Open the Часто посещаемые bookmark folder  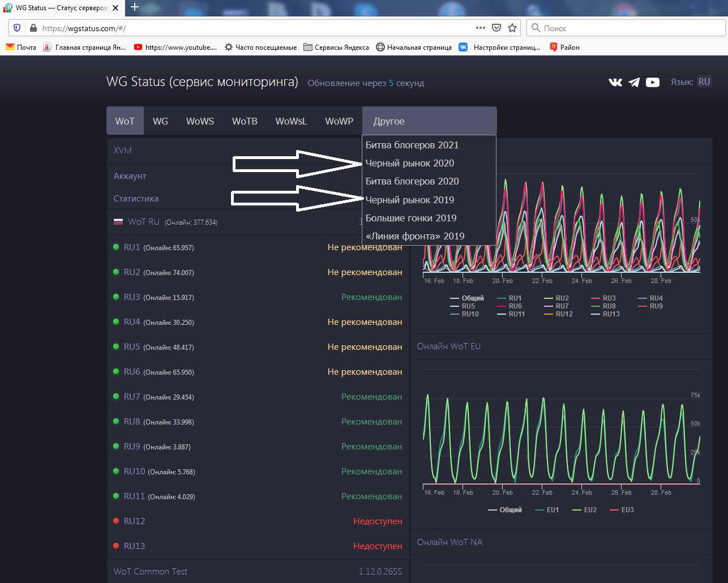(260, 47)
